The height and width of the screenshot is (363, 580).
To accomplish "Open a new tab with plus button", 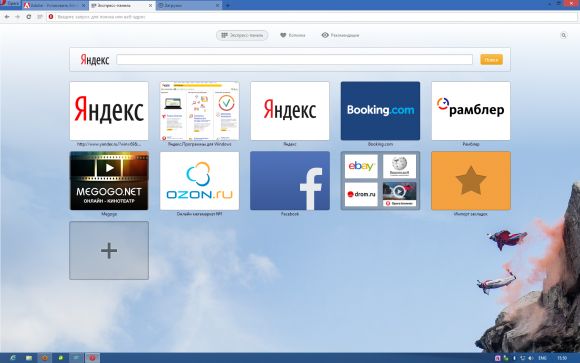I will 228,6.
